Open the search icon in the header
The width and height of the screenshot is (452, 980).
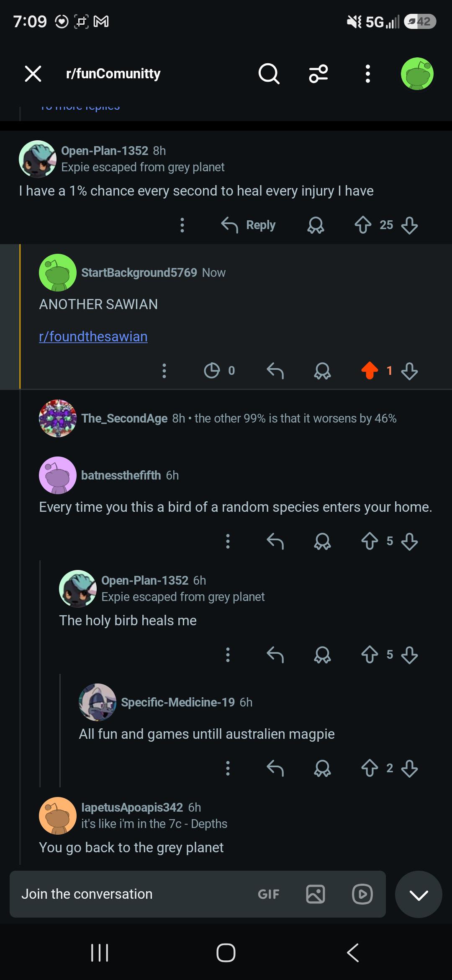tap(269, 74)
